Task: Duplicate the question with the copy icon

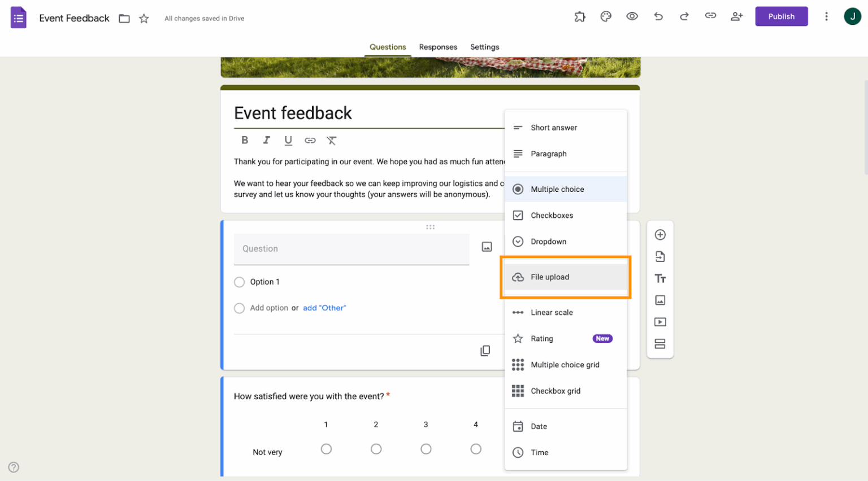Action: 485,351
